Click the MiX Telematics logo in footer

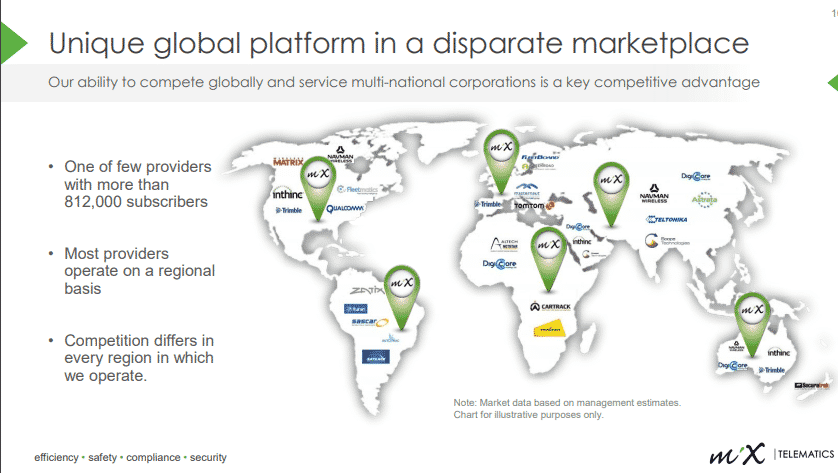772,454
